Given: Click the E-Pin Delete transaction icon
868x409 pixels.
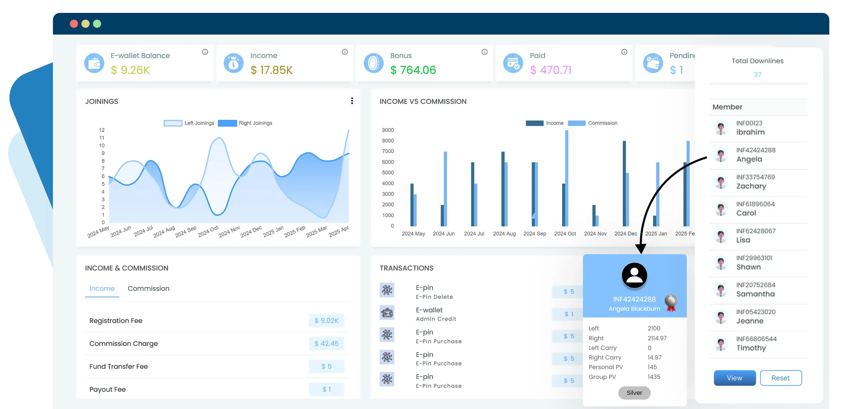Looking at the screenshot, I should click(387, 290).
